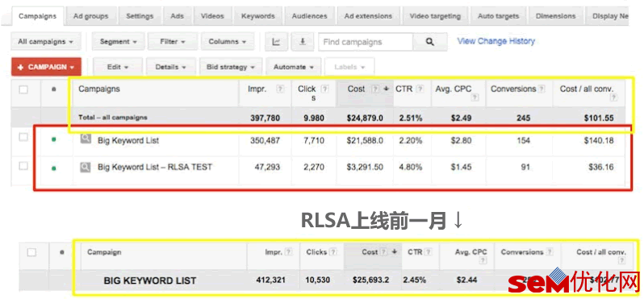
Task: Open the All campaigns dropdown
Action: [x=45, y=41]
